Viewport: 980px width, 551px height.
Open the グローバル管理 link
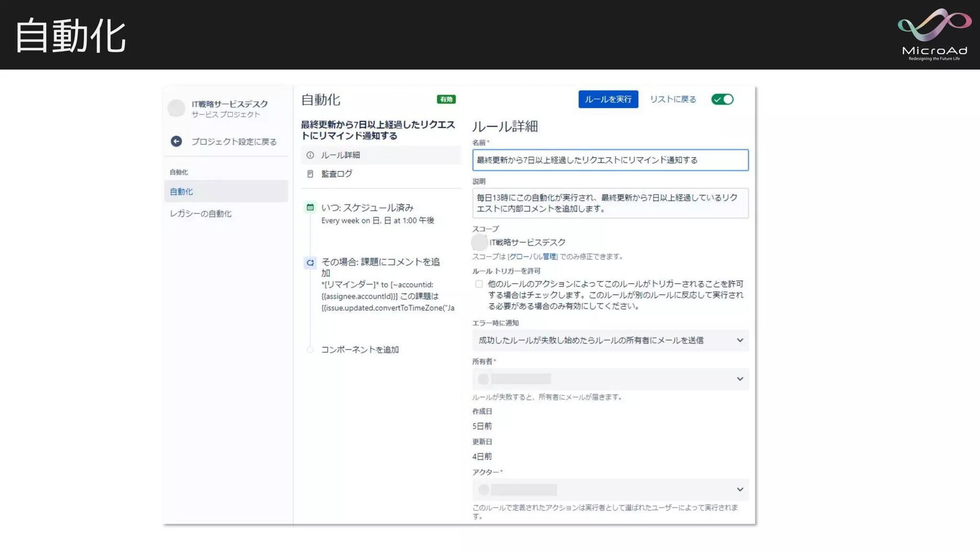532,257
